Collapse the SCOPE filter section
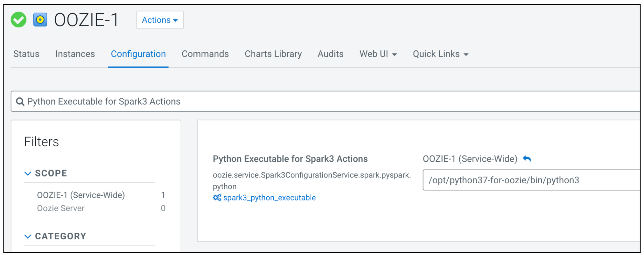The height and width of the screenshot is (255, 644). point(28,173)
